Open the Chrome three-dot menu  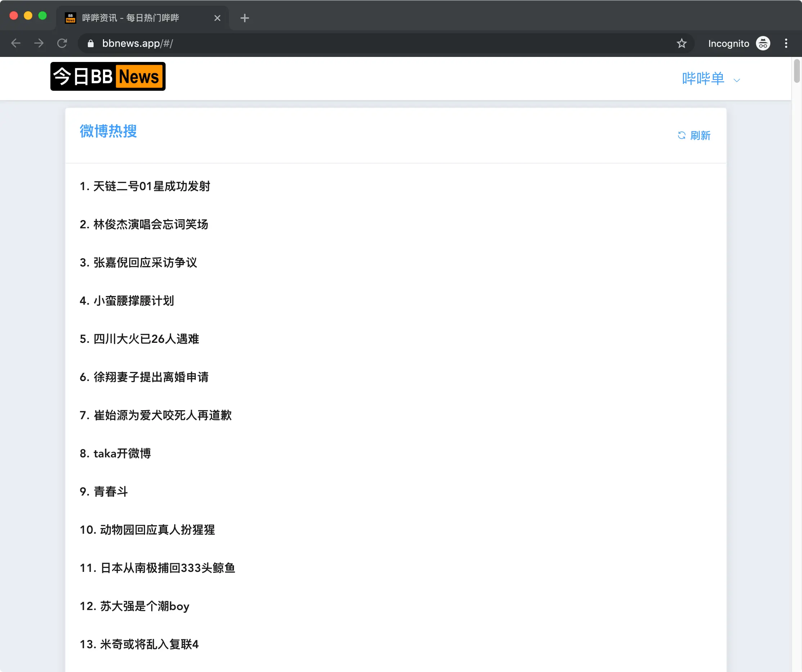click(x=785, y=43)
